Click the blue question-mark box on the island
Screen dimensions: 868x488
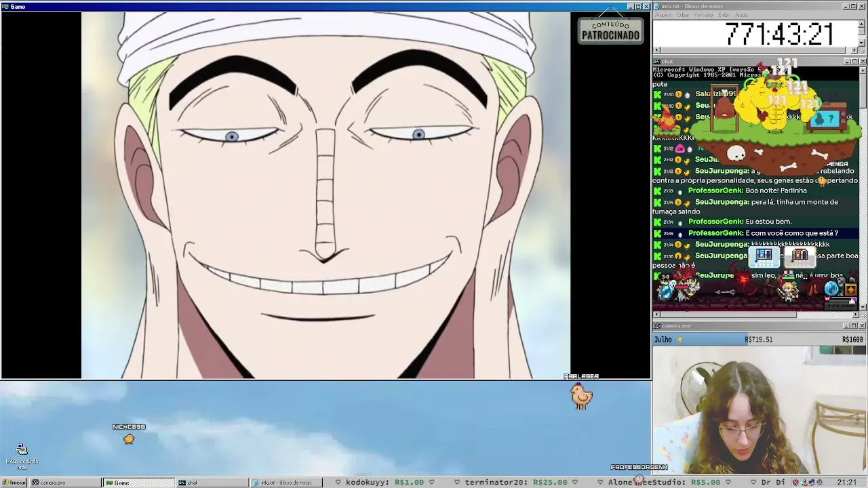(x=825, y=117)
